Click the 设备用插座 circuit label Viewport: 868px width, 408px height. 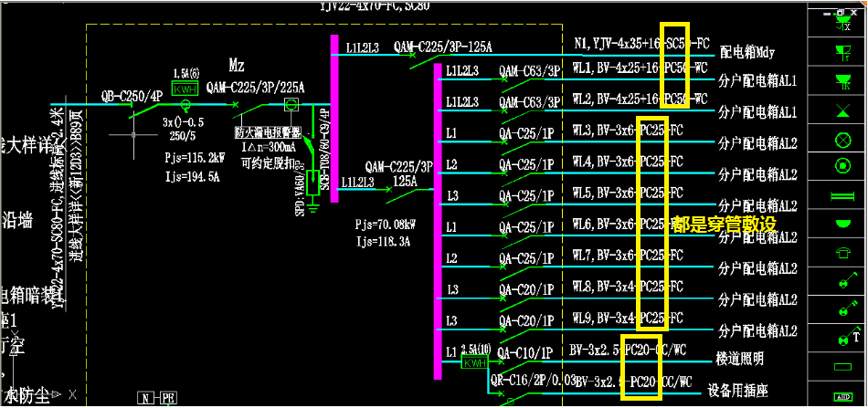(x=738, y=392)
